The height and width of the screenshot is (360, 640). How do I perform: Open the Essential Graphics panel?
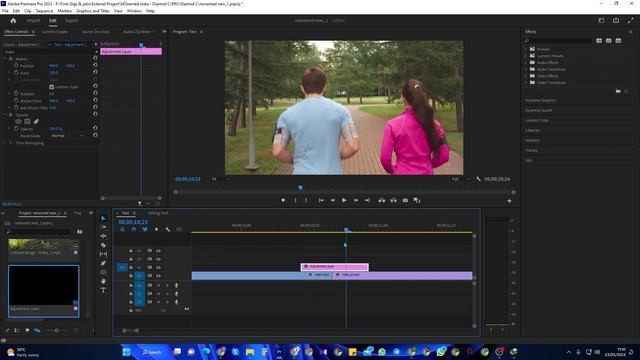[x=540, y=100]
